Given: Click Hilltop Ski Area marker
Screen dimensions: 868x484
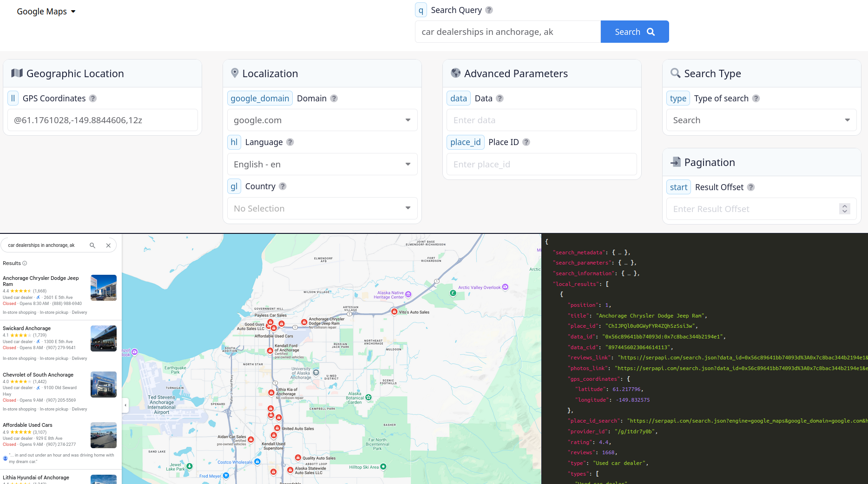Looking at the screenshot, I should point(383,467).
